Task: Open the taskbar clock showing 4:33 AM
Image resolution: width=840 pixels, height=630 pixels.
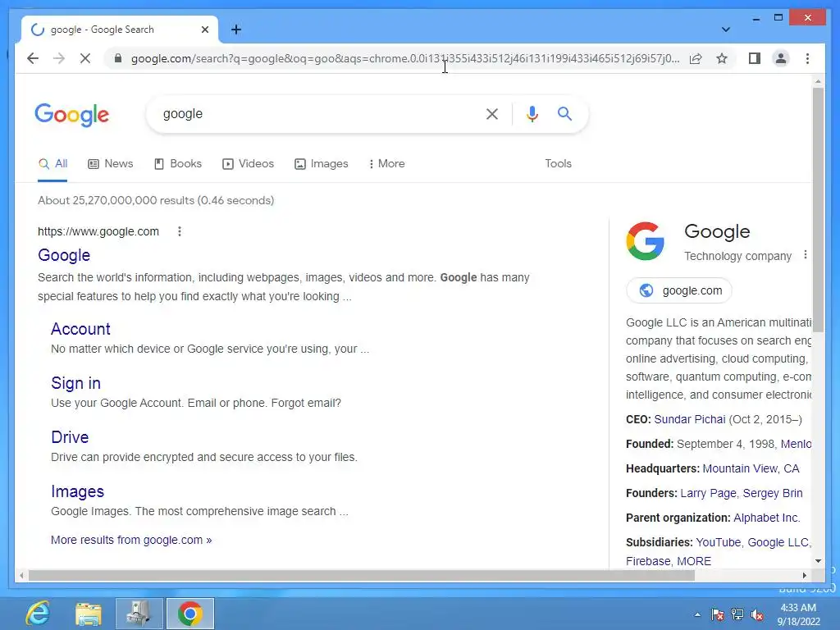Action: click(x=798, y=614)
